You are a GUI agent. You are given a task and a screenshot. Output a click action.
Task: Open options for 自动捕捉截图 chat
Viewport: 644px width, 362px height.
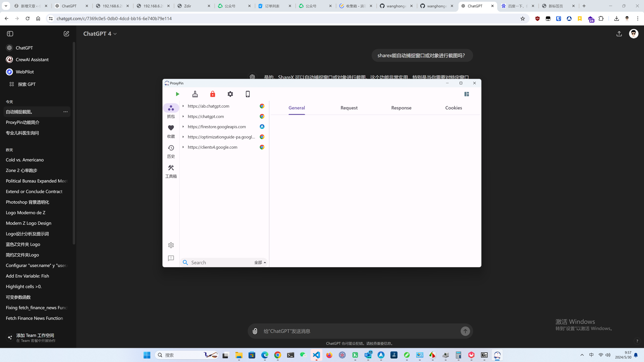coord(66,112)
